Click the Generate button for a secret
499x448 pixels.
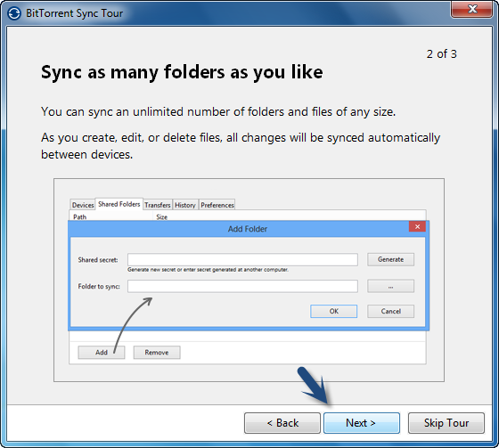coord(391,259)
